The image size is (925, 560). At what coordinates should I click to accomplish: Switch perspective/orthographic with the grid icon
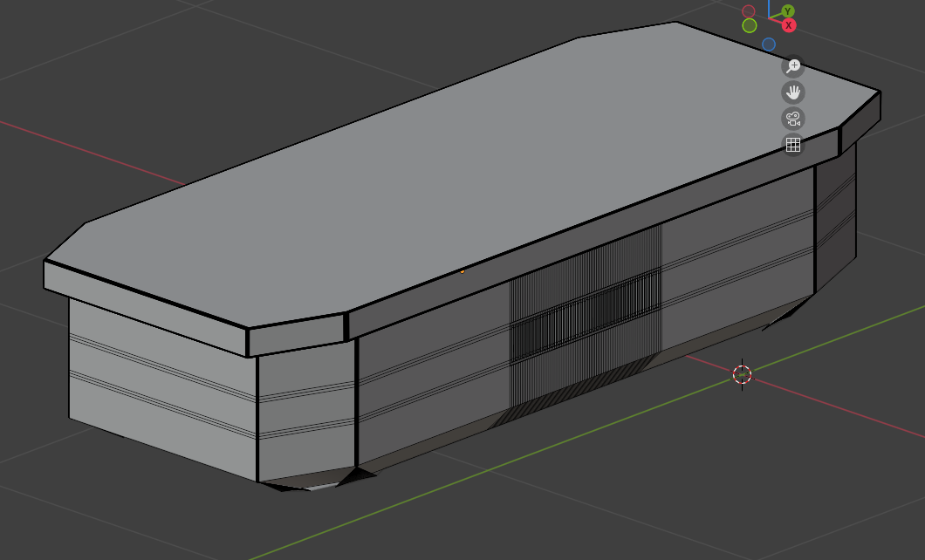pos(792,145)
